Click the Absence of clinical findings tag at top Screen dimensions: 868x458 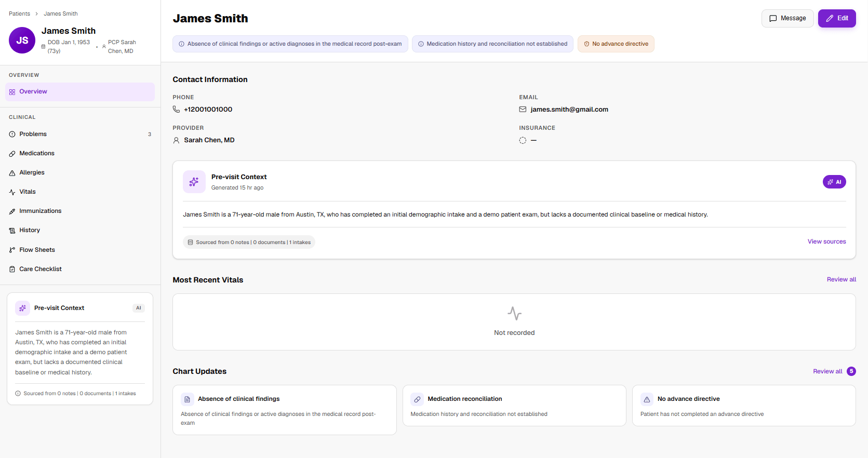click(x=290, y=44)
